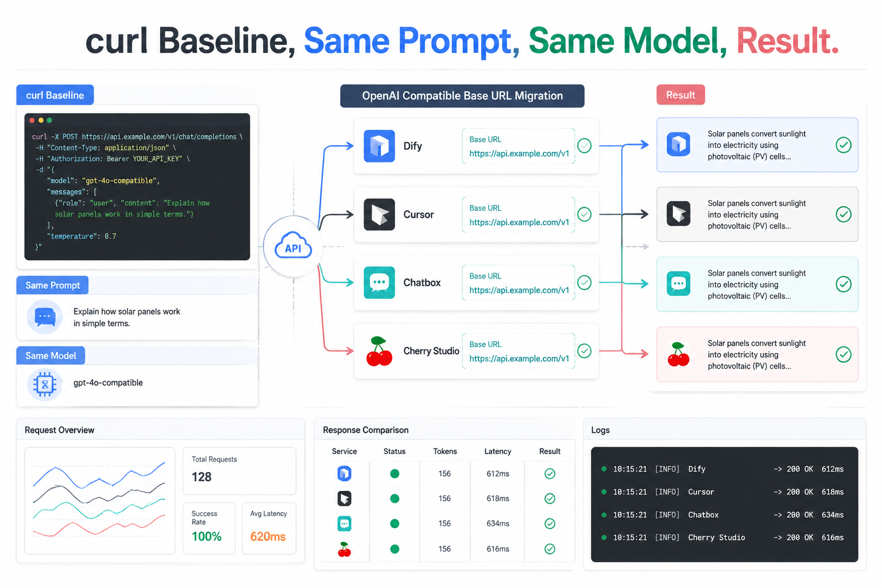Image resolution: width=882 pixels, height=588 pixels.
Task: Click the Cursor app icon in migration list
Action: click(379, 214)
